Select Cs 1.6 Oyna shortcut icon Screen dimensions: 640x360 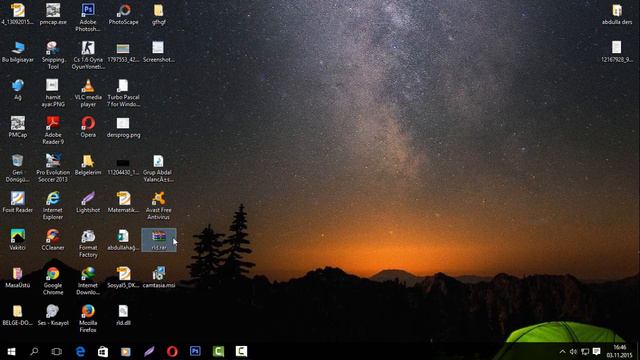point(88,55)
